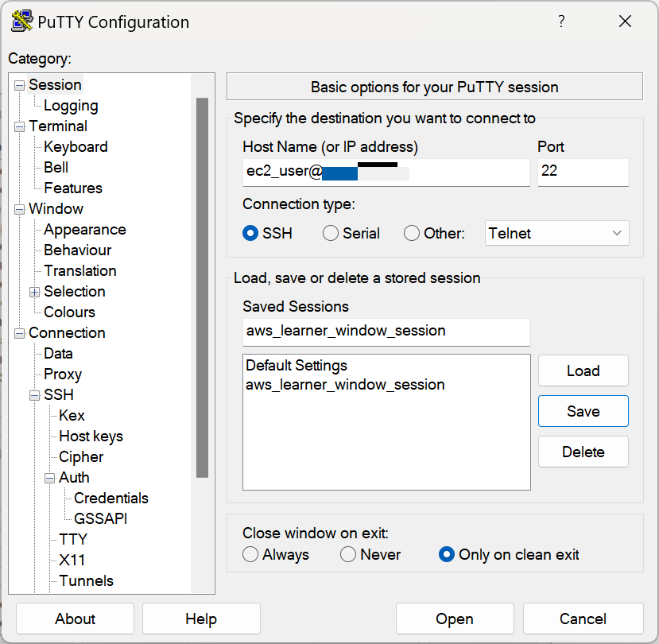Open the Data settings category
659x644 pixels.
pos(58,354)
